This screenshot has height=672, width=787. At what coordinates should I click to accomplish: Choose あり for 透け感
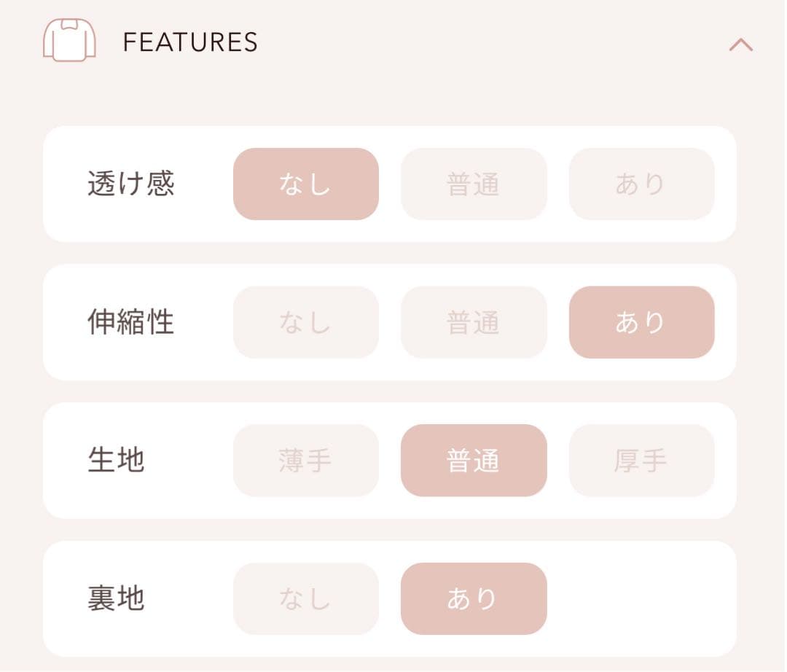[641, 184]
